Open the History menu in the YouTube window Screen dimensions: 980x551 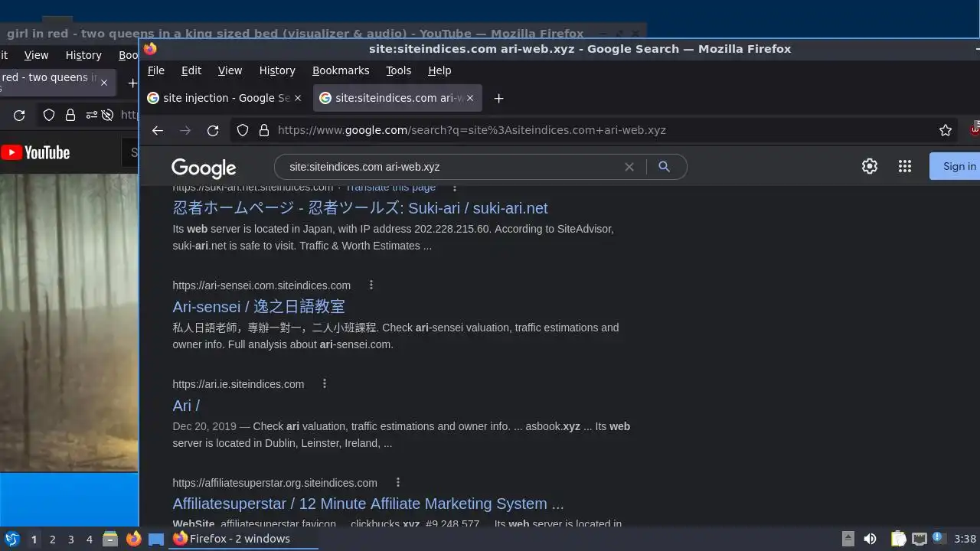pos(83,55)
